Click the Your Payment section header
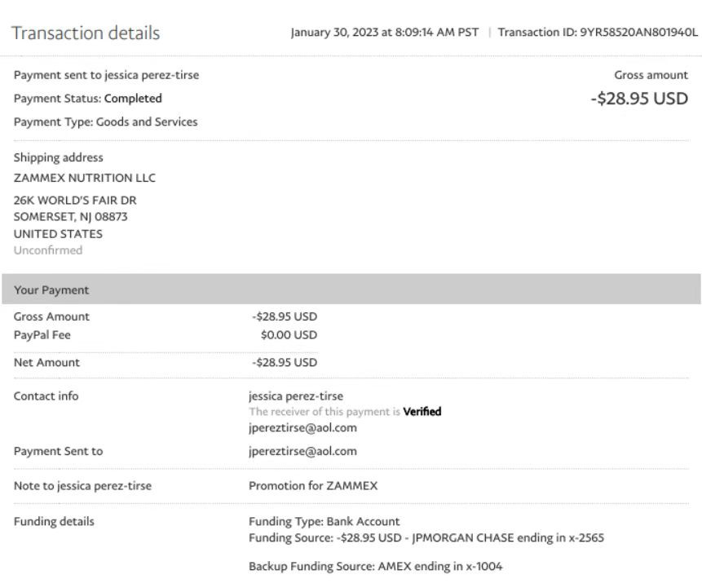The width and height of the screenshot is (702, 588). [51, 290]
